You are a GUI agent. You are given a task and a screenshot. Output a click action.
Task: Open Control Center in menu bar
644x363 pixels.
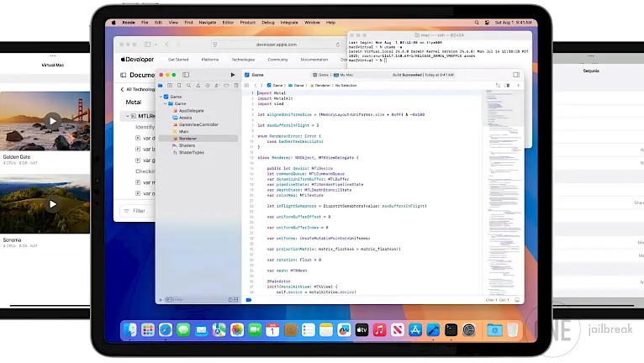487,23
